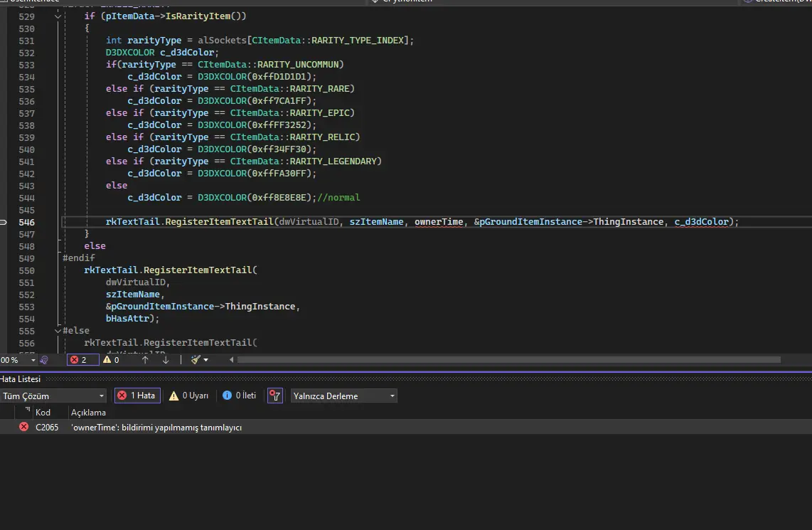Image resolution: width=812 pixels, height=530 pixels.
Task: Click the Hata Listesi panel title
Action: click(20, 379)
